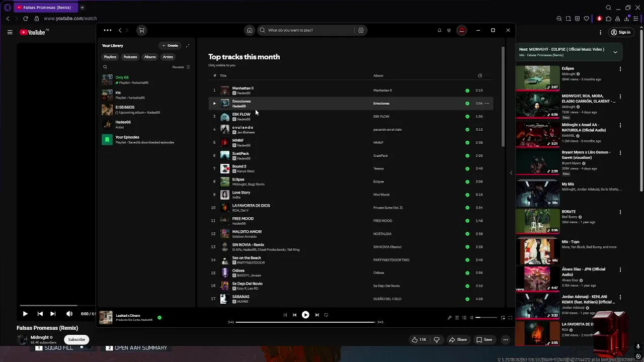The image size is (644, 362).
Task: Toggle saved checkmark for Bound 2
Action: coord(467,168)
